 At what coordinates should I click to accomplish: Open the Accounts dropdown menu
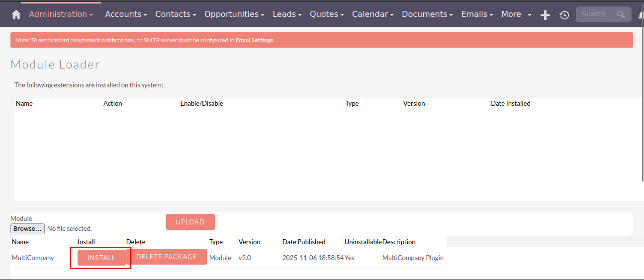point(126,14)
